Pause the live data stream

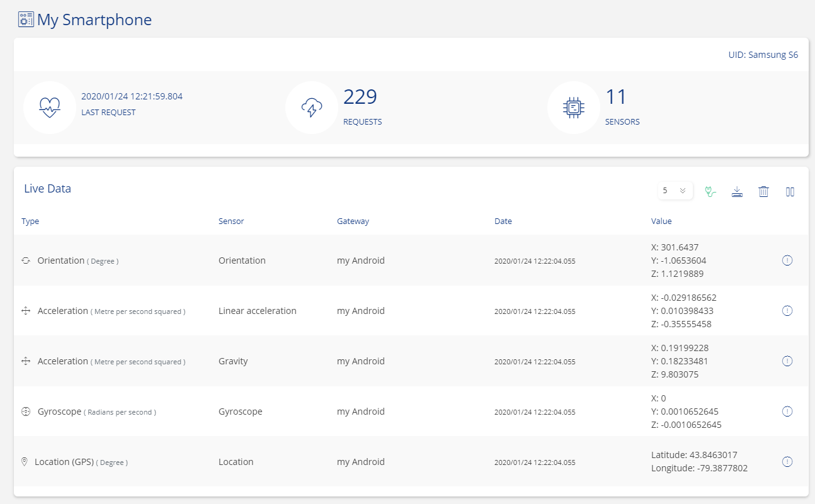[790, 191]
